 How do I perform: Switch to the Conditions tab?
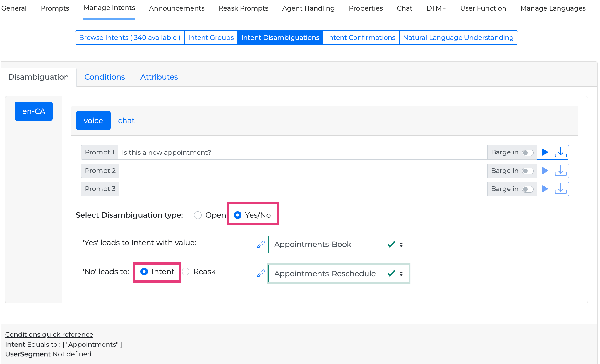(104, 77)
